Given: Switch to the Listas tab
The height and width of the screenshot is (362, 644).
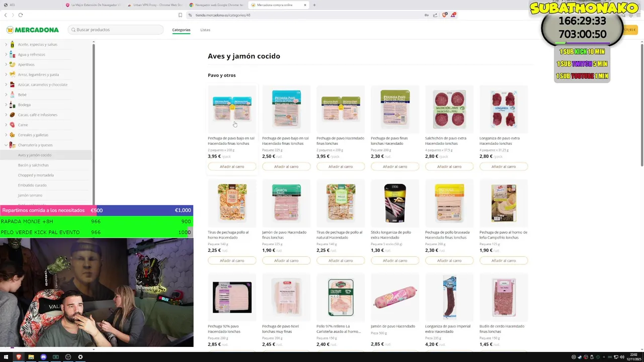Looking at the screenshot, I should pyautogui.click(x=205, y=30).
